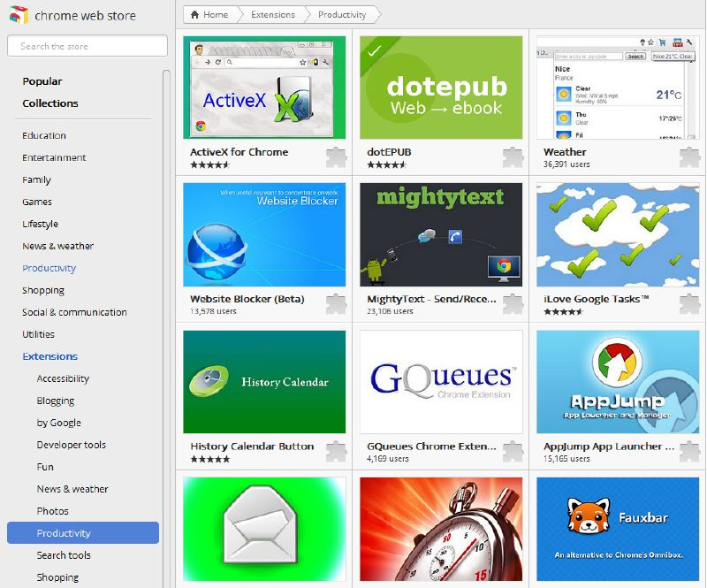Open the Fauxbar red panda tile
This screenshot has width=707, height=588.
pyautogui.click(x=618, y=529)
